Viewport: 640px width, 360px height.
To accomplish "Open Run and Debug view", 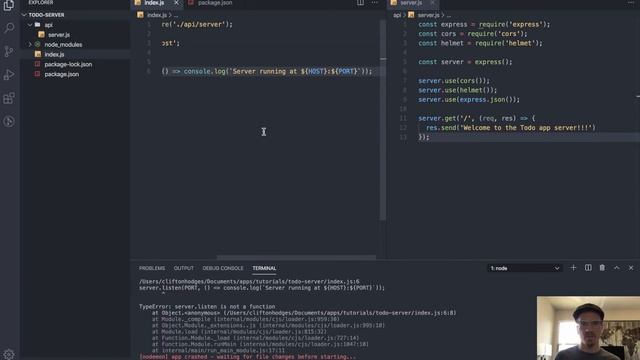I will [x=9, y=75].
